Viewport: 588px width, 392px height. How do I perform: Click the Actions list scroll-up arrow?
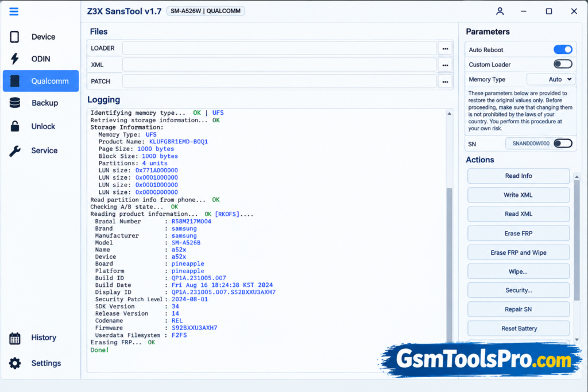click(577, 177)
